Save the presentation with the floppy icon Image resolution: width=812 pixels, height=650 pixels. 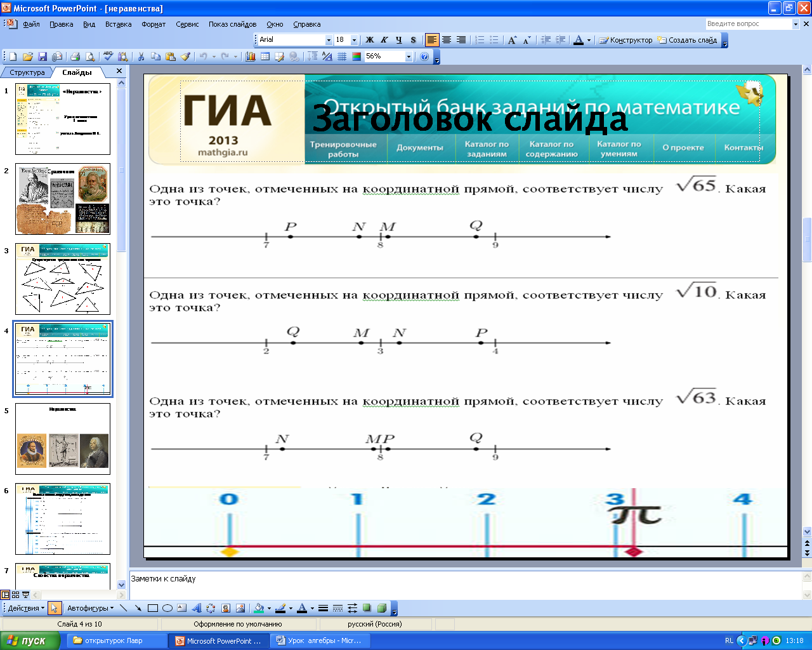click(x=43, y=56)
